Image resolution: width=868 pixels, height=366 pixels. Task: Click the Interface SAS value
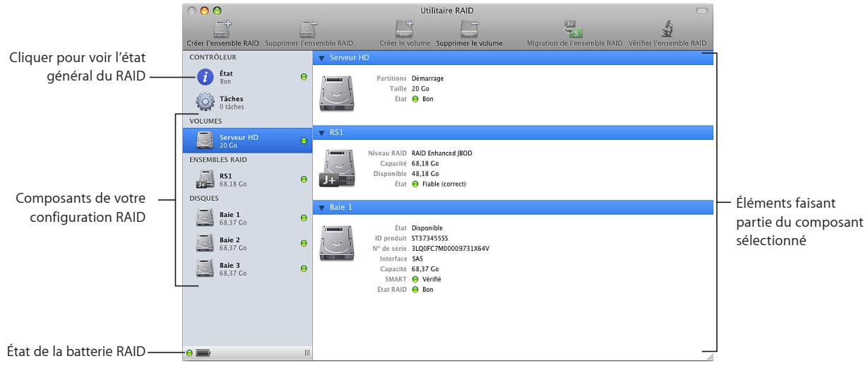tap(417, 259)
